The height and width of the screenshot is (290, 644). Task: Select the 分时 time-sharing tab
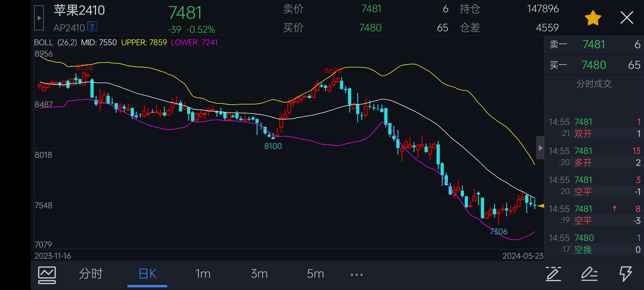pos(91,274)
